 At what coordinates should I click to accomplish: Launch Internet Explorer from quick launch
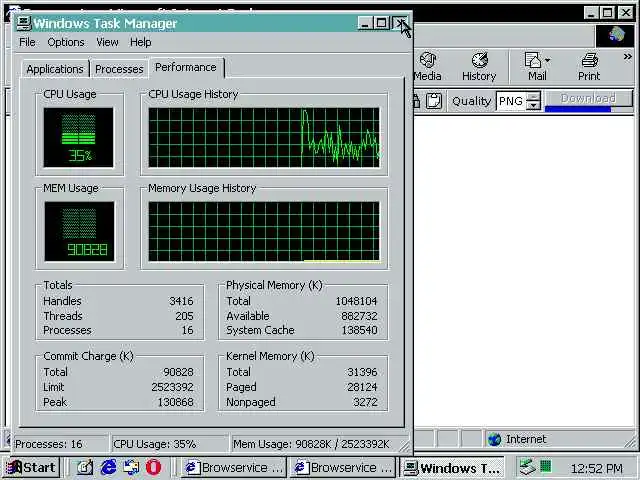[x=108, y=468]
